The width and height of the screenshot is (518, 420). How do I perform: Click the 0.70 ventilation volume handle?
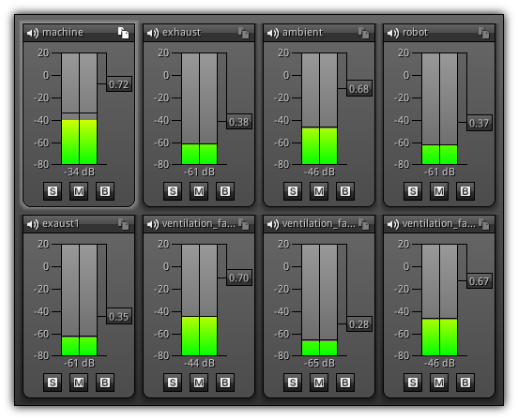coord(239,277)
